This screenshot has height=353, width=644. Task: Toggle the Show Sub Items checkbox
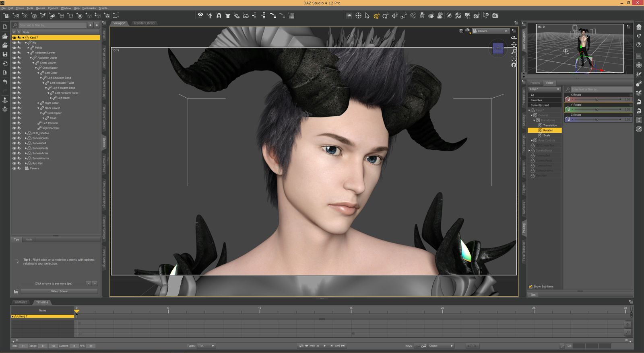pyautogui.click(x=530, y=287)
